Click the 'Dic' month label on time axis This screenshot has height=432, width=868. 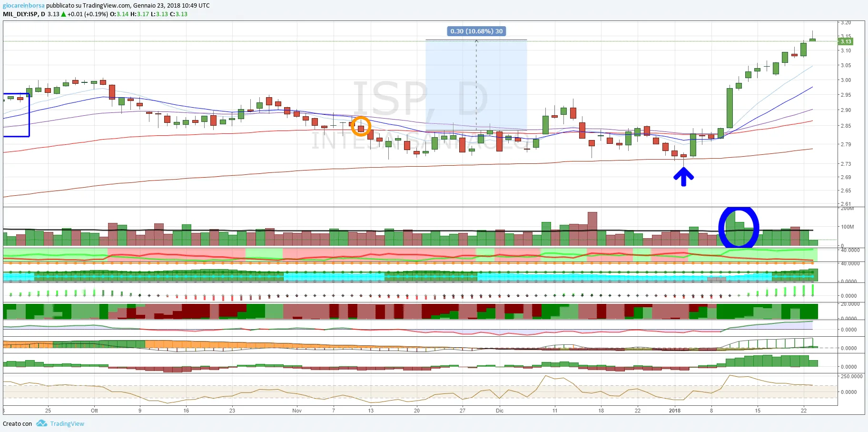(500, 411)
